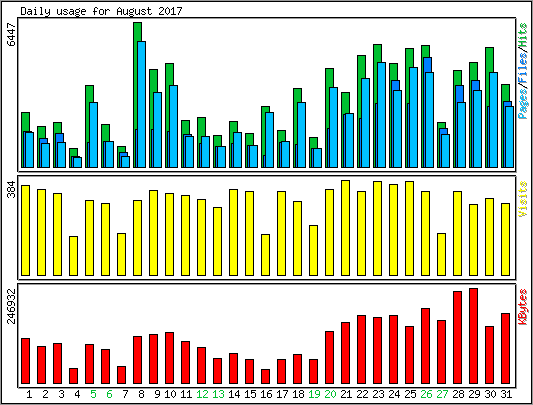This screenshot has width=533, height=405.
Task: Click the tallest yellow visits bar for day 21
Action: [345, 228]
